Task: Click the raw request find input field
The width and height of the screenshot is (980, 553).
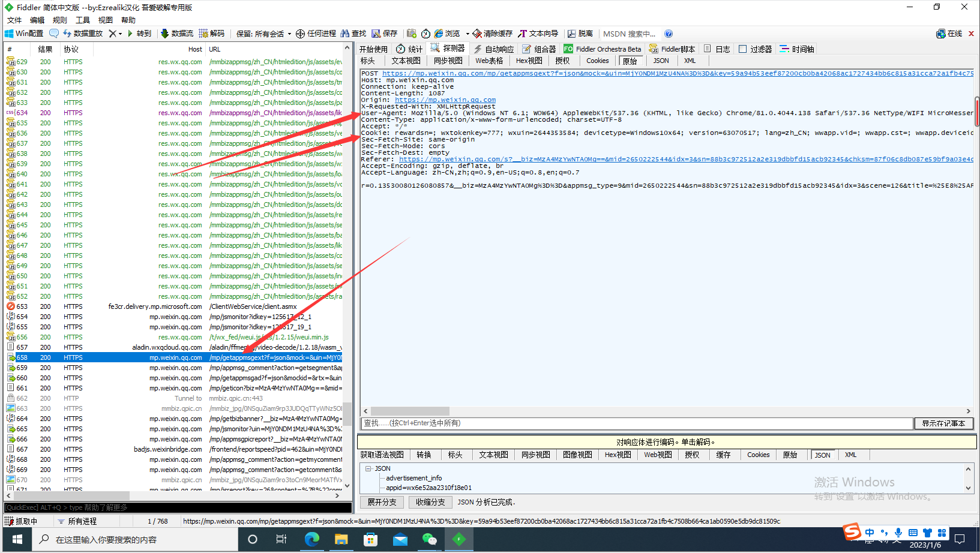Action: [x=636, y=423]
